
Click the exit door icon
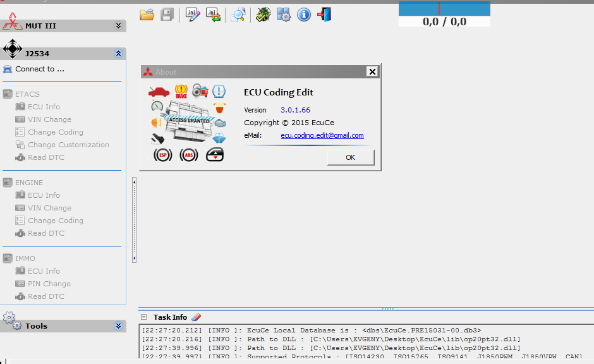[324, 15]
